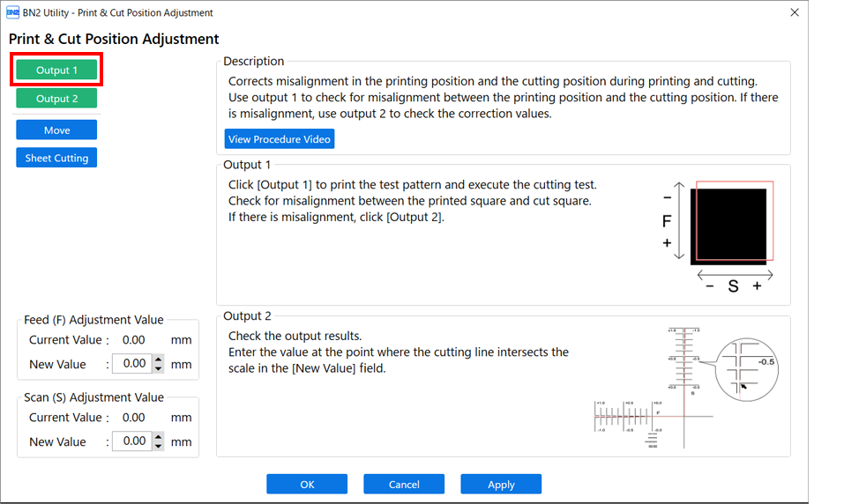
Task: Click the Output 2 green button
Action: pos(56,99)
